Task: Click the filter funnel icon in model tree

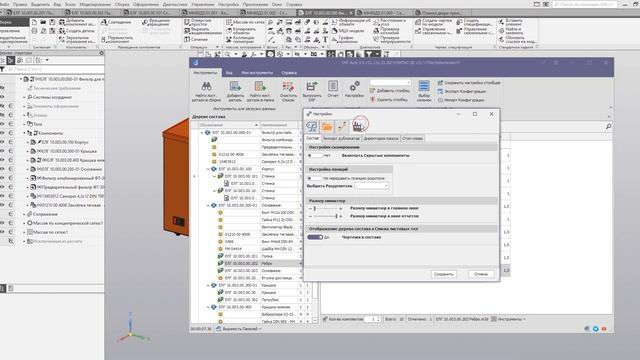Action: (2, 69)
